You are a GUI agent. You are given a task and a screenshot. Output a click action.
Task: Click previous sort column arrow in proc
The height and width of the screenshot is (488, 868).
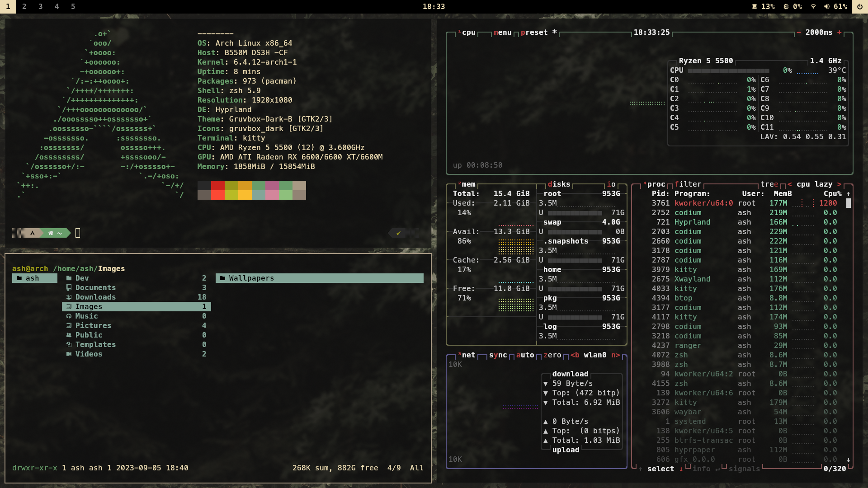tap(789, 184)
